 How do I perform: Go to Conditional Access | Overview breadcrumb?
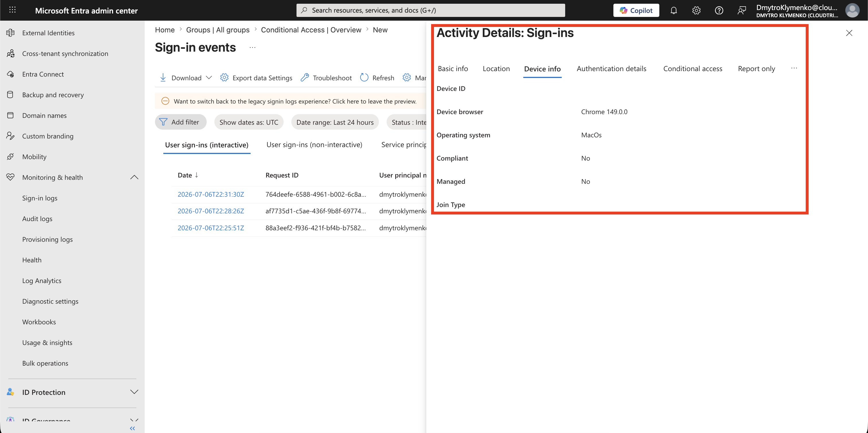(311, 30)
